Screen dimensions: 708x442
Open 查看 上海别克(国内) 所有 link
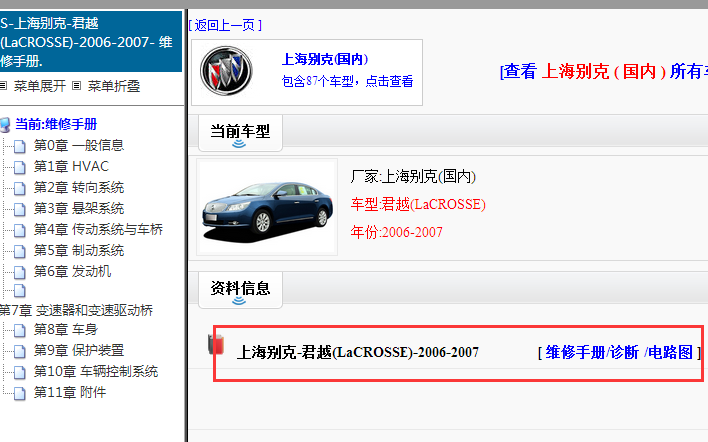point(604,71)
